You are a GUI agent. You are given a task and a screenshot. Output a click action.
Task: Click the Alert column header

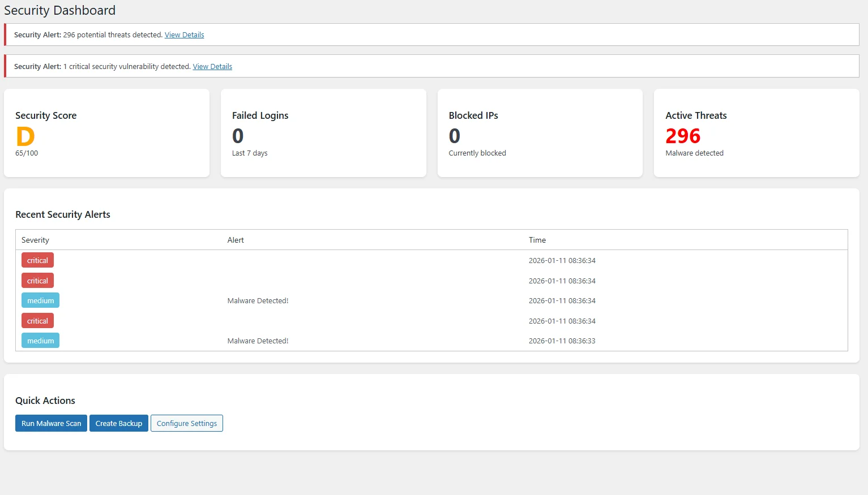pyautogui.click(x=236, y=239)
